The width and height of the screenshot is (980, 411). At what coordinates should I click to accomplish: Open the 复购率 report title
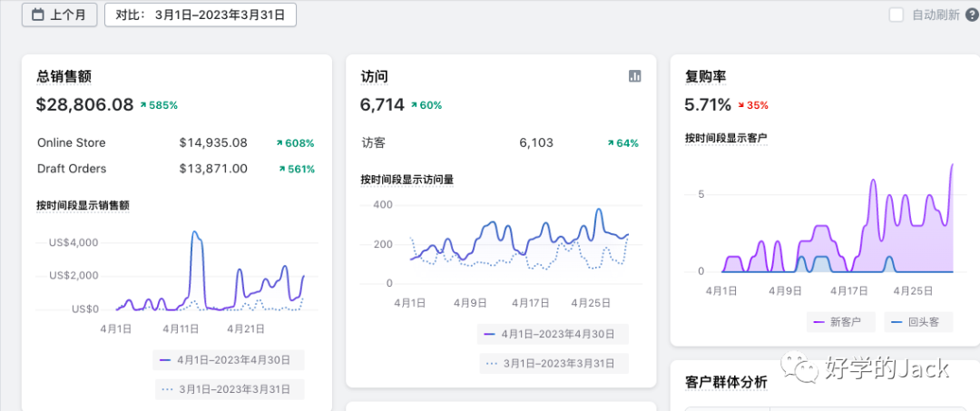tap(706, 77)
